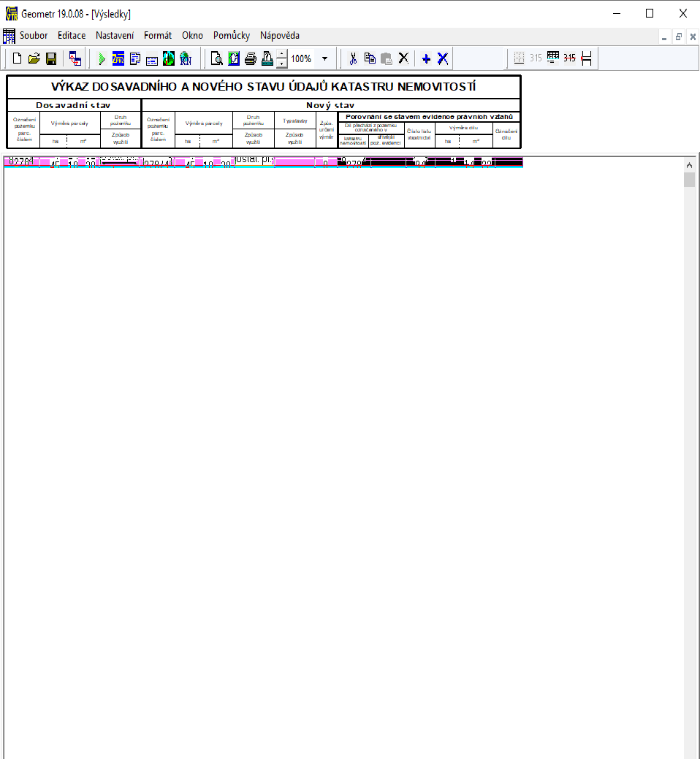Viewport: 700px width, 759px height.
Task: Click the blue plus add icon
Action: tap(427, 58)
